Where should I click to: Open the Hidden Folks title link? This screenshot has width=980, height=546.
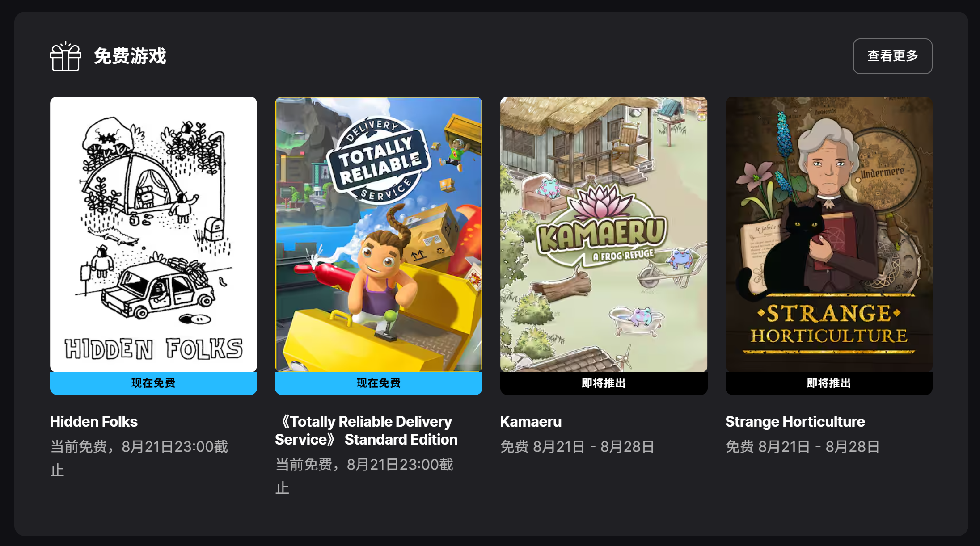pos(94,421)
